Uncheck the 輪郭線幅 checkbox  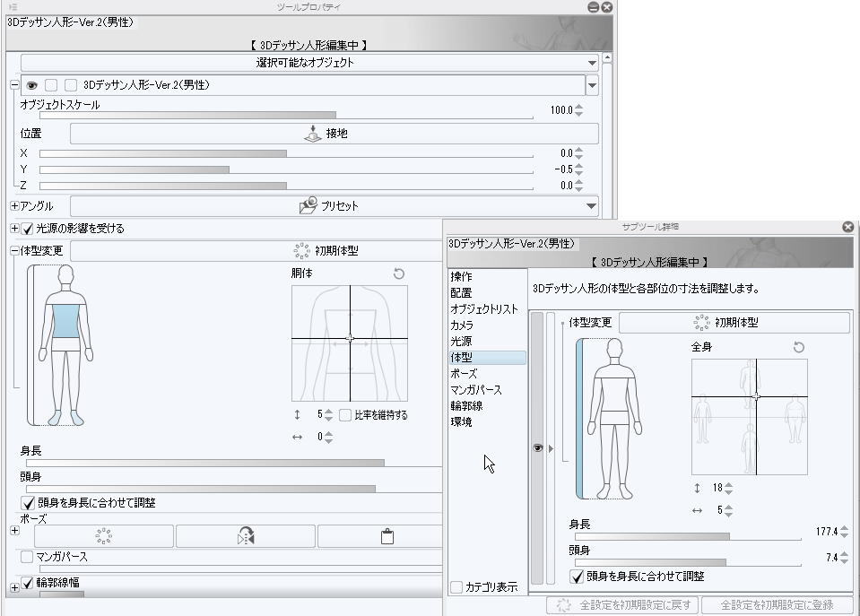pos(28,583)
